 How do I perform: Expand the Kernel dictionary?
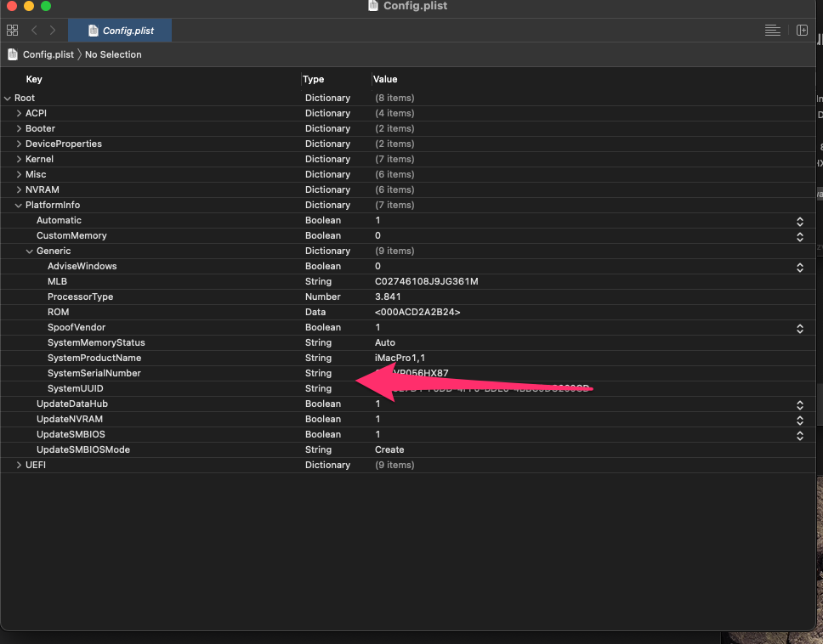[x=19, y=159]
